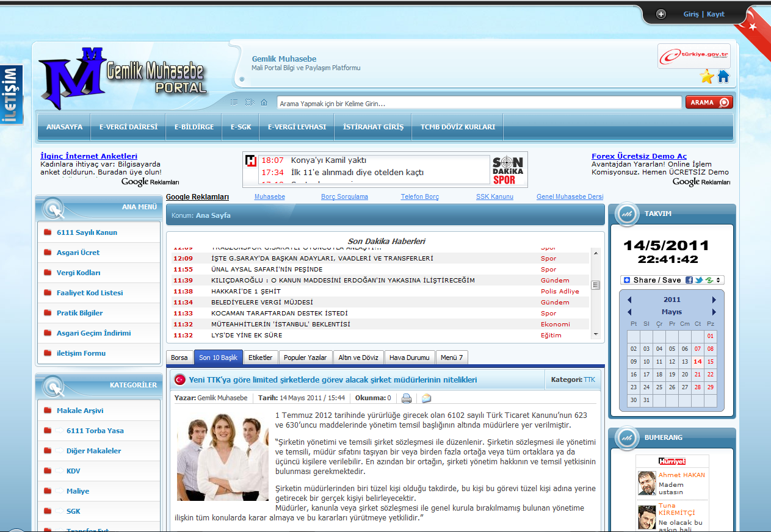Click the article's business team photo

[223, 457]
